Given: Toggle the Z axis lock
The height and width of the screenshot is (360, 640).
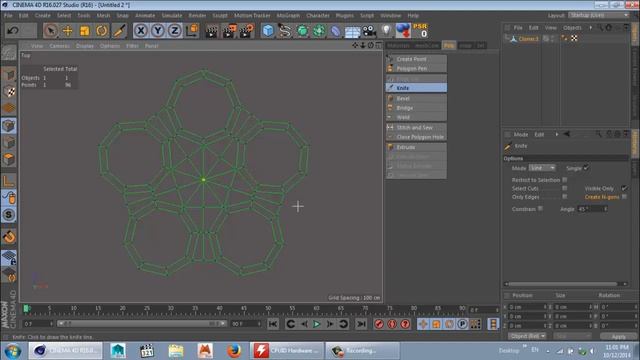Looking at the screenshot, I should (x=175, y=31).
